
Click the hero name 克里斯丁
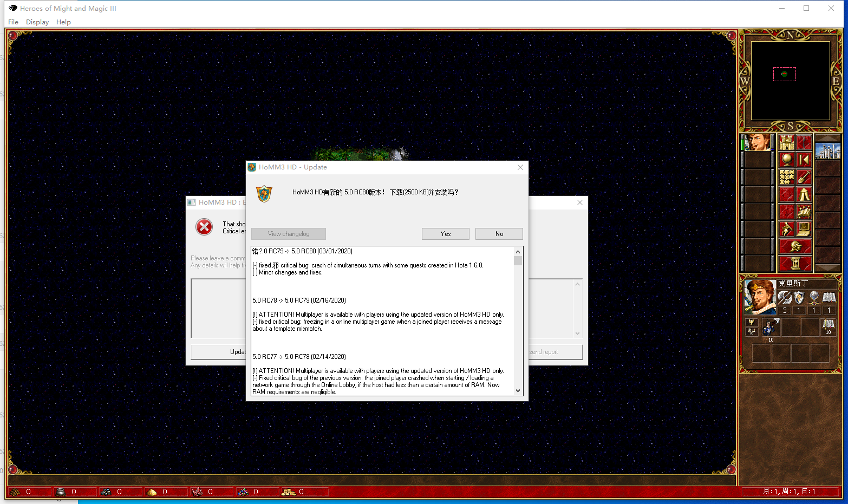pos(793,283)
